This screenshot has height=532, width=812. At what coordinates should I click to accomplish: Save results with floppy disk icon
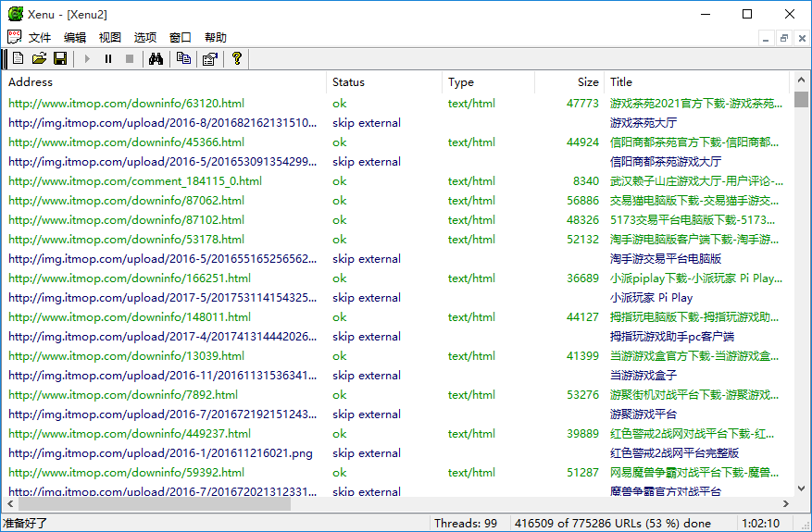[x=60, y=58]
